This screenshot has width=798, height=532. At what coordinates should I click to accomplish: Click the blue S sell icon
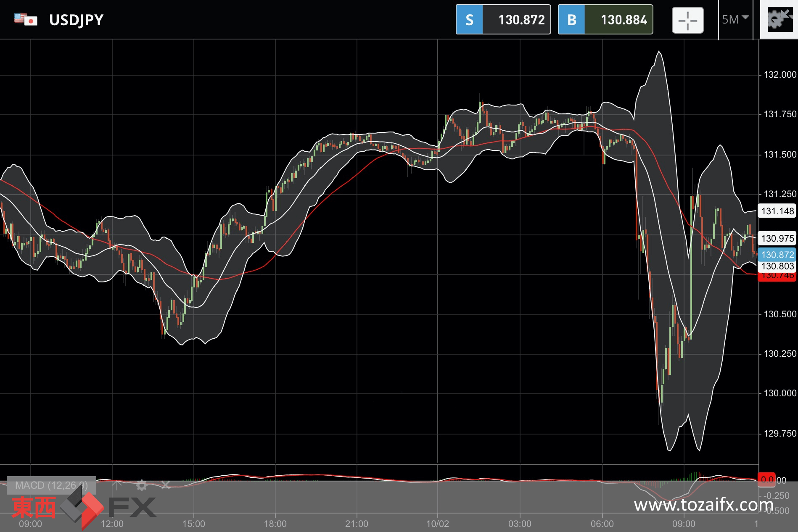pos(470,20)
